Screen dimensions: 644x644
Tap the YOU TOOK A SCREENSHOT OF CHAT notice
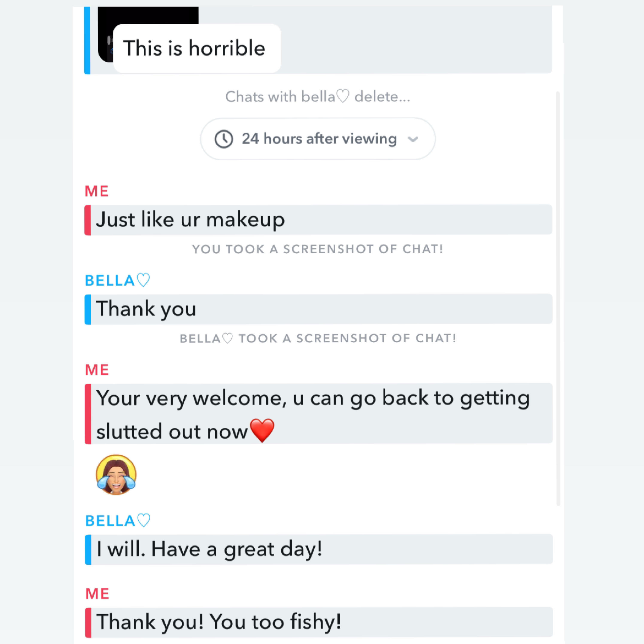pyautogui.click(x=318, y=249)
